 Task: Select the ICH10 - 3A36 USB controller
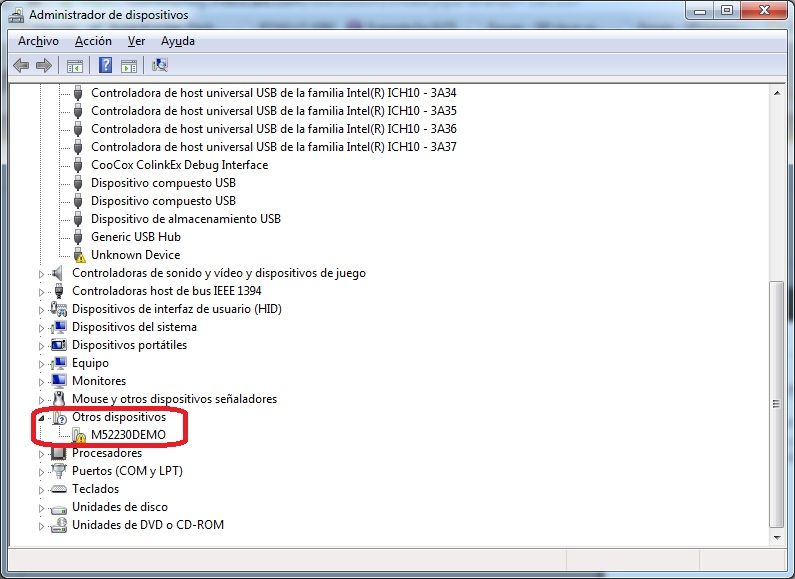274,129
